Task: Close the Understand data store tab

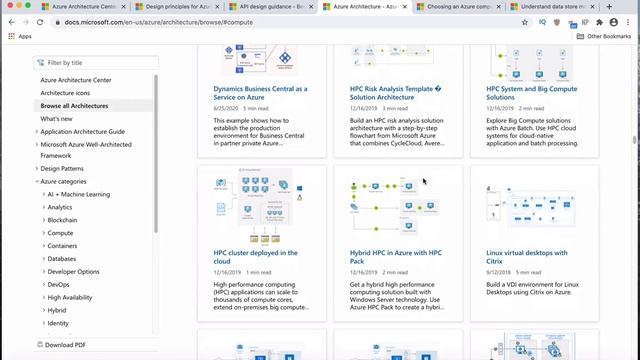Action: [592, 7]
